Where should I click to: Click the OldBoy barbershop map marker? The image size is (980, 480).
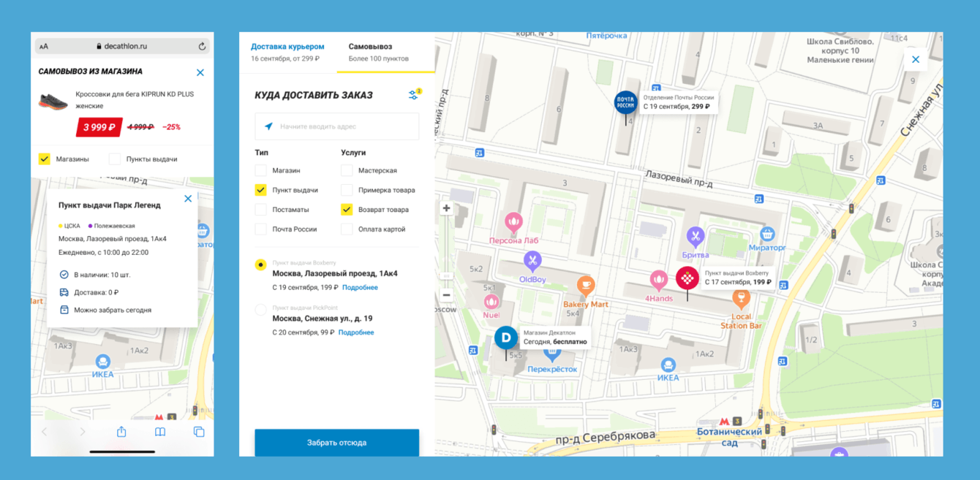pyautogui.click(x=532, y=261)
